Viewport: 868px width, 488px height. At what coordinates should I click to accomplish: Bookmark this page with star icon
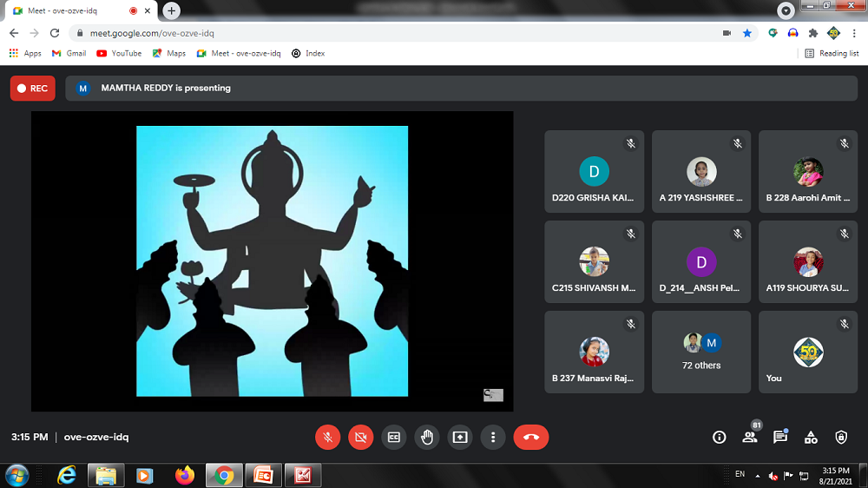point(747,33)
